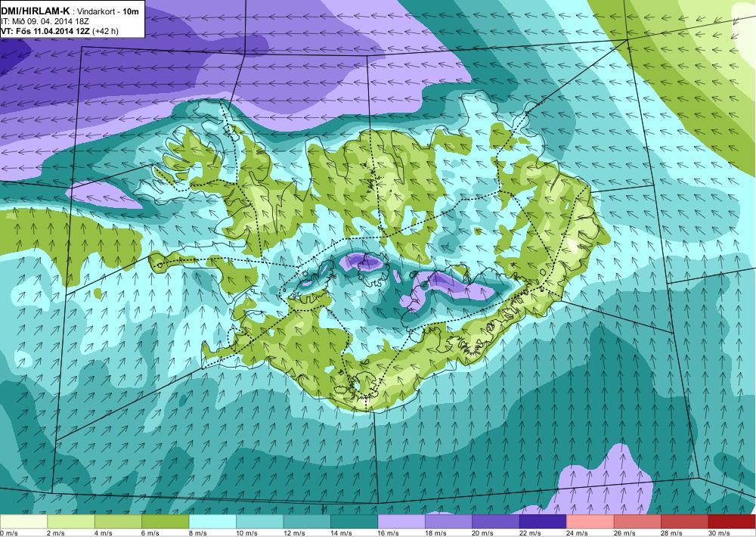Click the '6 m/s' legend label
756x537 pixels.
[x=150, y=533]
